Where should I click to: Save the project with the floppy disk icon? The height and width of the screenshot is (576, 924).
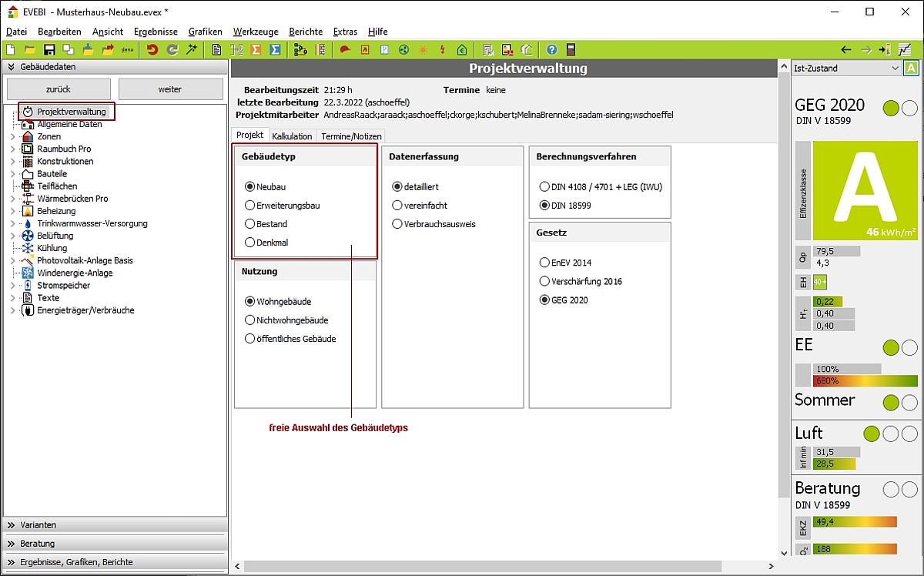[49, 50]
